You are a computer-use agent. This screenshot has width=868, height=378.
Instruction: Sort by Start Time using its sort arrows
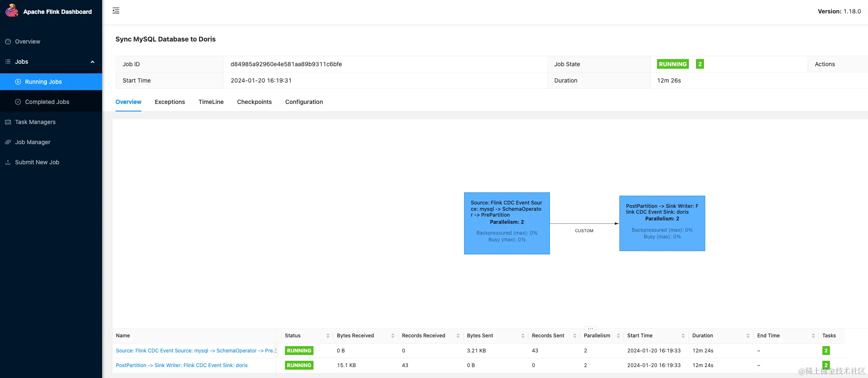pyautogui.click(x=683, y=336)
